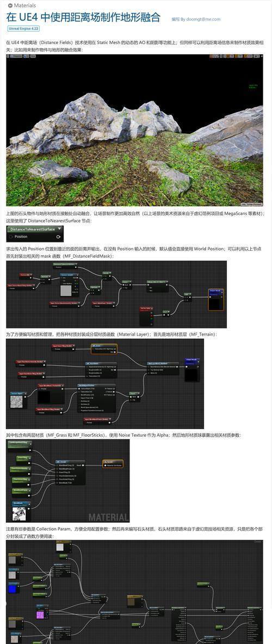Image resolution: width=272 pixels, height=644 pixels.
Task: Click the article title 在 UE4 中使用距离场制作地形融合
Action: coord(83,17)
